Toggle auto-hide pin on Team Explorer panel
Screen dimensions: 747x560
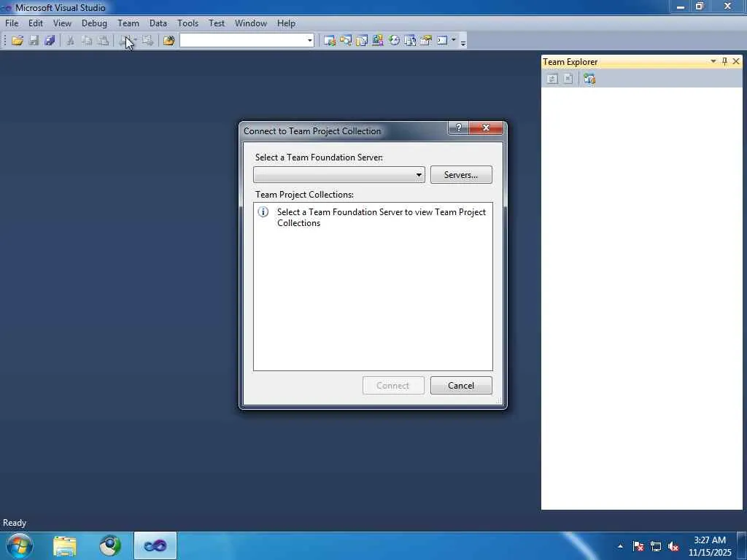click(724, 61)
